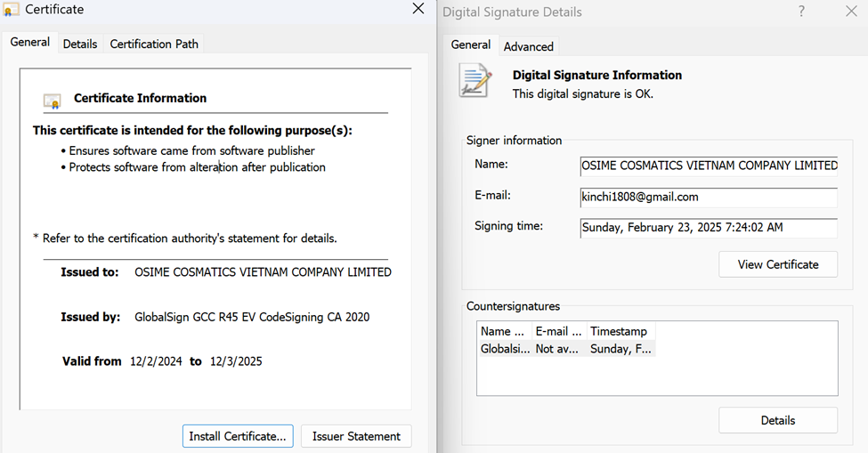This screenshot has height=453, width=868.
Task: Click the Signing time field
Action: (709, 227)
